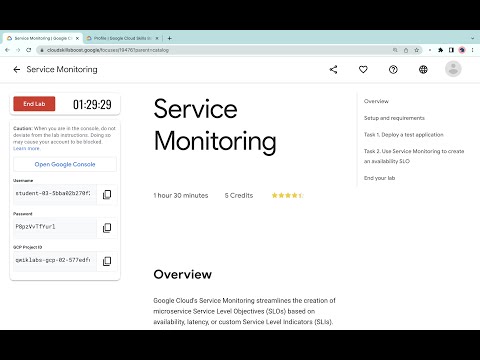Click the share icon in header
This screenshot has width=480, height=360.
pos(333,69)
